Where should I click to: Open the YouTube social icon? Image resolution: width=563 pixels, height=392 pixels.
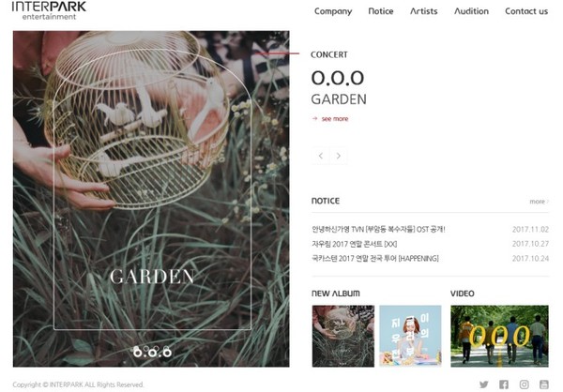pyautogui.click(x=544, y=384)
